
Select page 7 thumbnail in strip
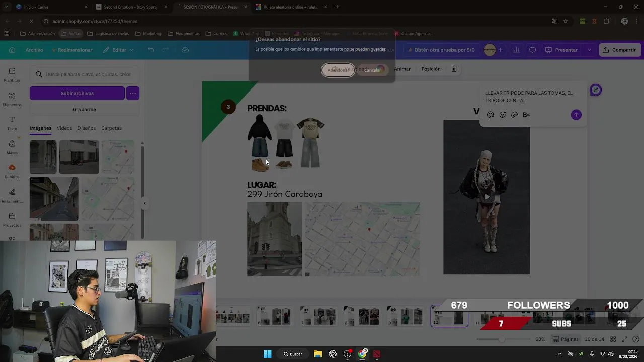click(x=319, y=316)
